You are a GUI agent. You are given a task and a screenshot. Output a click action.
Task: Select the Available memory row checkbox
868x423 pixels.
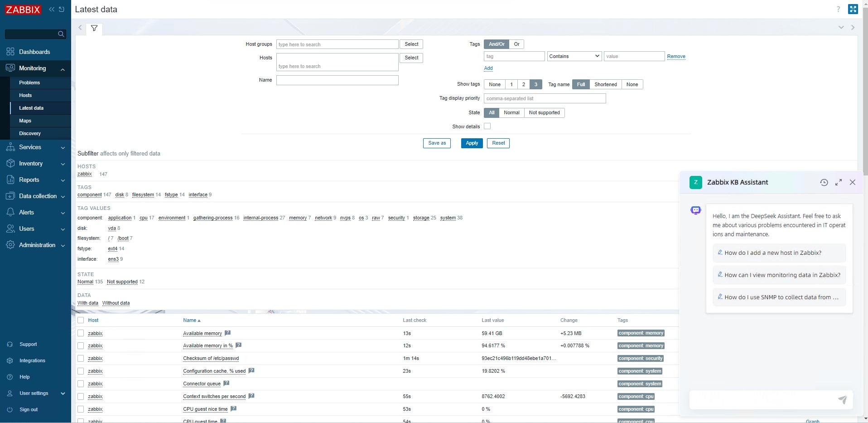81,333
